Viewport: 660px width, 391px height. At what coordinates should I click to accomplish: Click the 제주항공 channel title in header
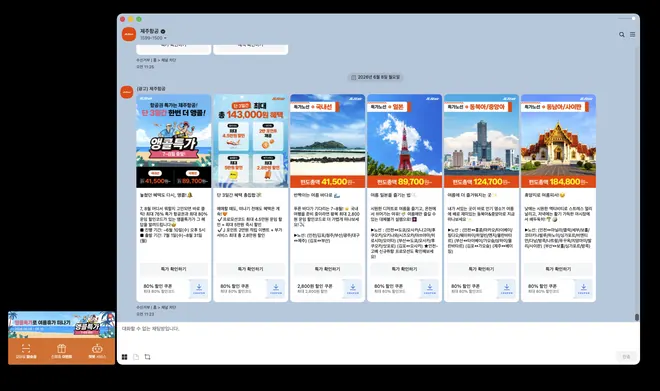(x=149, y=31)
